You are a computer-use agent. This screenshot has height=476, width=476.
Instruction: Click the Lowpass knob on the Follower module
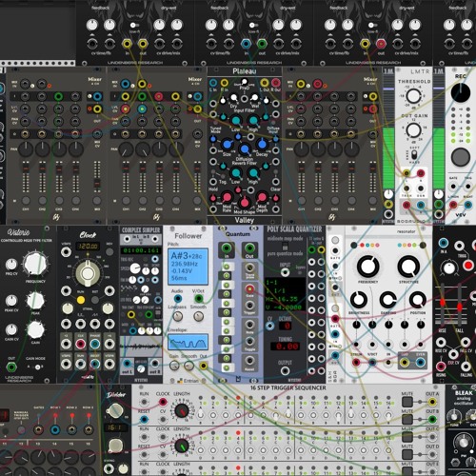tap(178, 316)
